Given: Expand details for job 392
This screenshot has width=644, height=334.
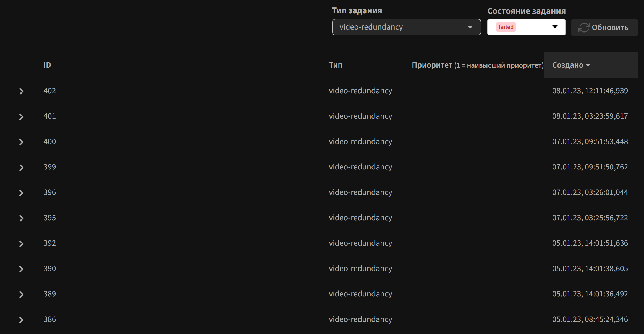Looking at the screenshot, I should (21, 244).
